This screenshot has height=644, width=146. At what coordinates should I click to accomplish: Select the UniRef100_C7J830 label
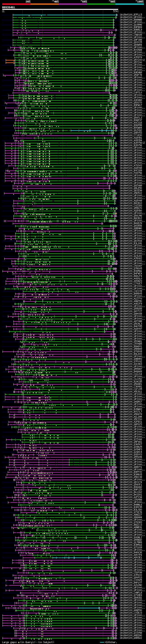(x=131, y=135)
